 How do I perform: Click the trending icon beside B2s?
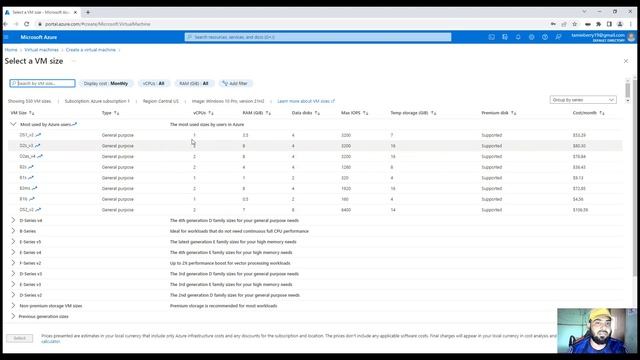coord(31,167)
